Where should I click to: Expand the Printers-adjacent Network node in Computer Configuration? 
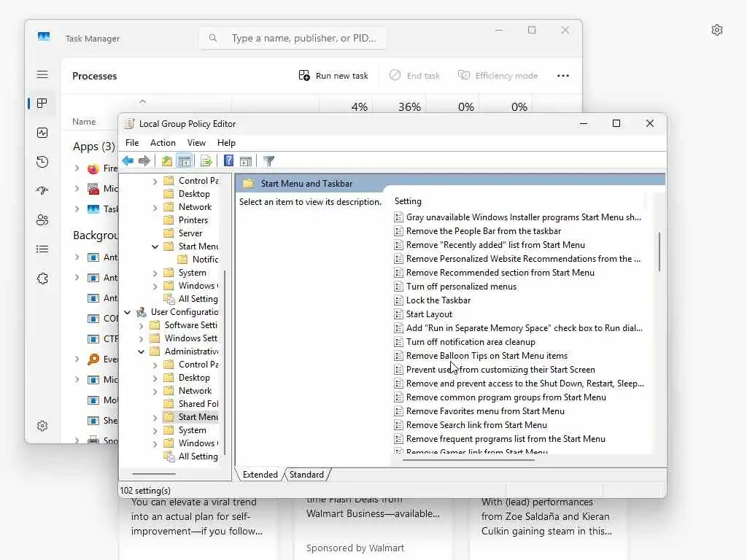point(155,208)
